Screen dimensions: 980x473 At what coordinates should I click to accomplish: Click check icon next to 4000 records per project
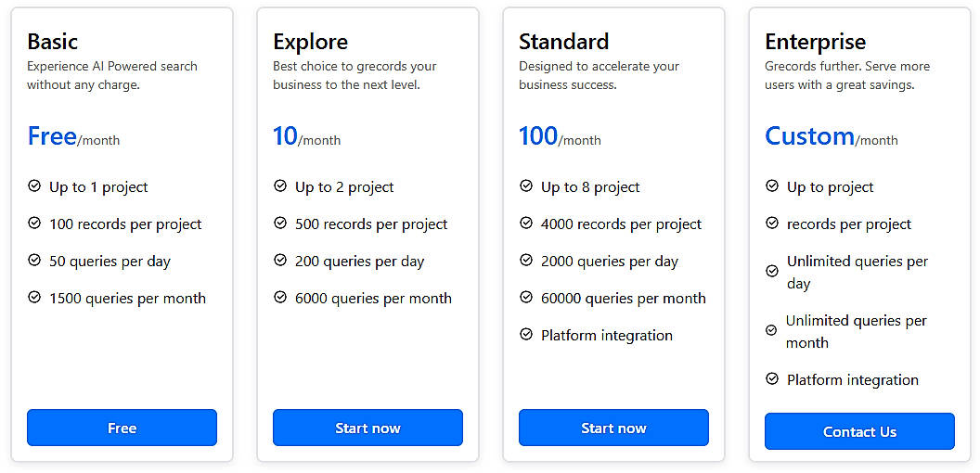(x=526, y=224)
